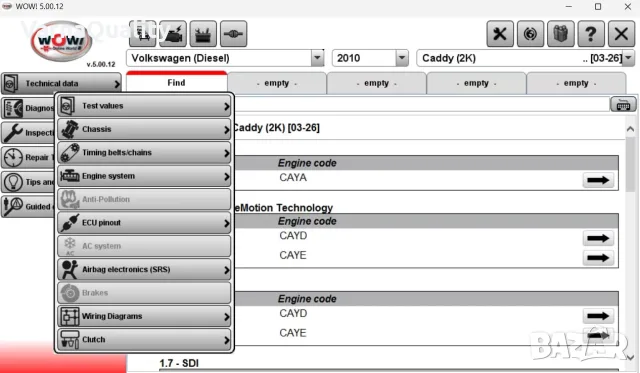640x373 pixels.
Task: Open the Clutch submenu
Action: [x=144, y=340]
